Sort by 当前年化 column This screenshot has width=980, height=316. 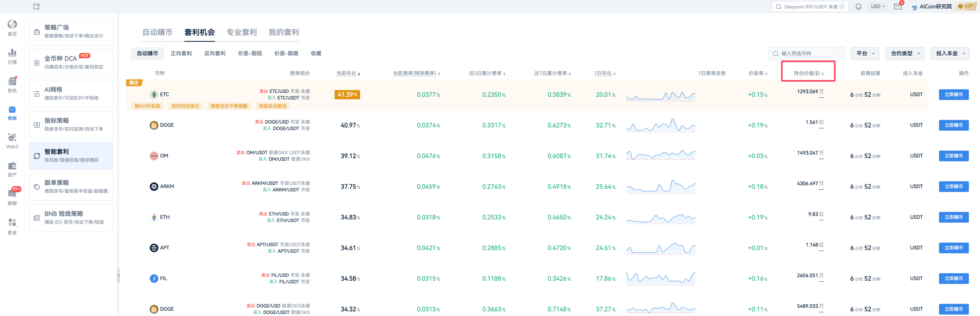pos(348,73)
